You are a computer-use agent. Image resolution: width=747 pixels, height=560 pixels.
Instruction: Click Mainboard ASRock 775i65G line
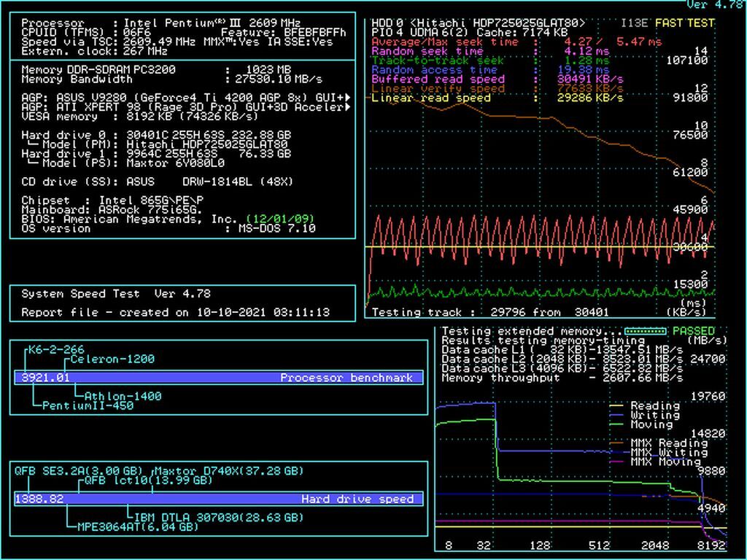tap(112, 209)
